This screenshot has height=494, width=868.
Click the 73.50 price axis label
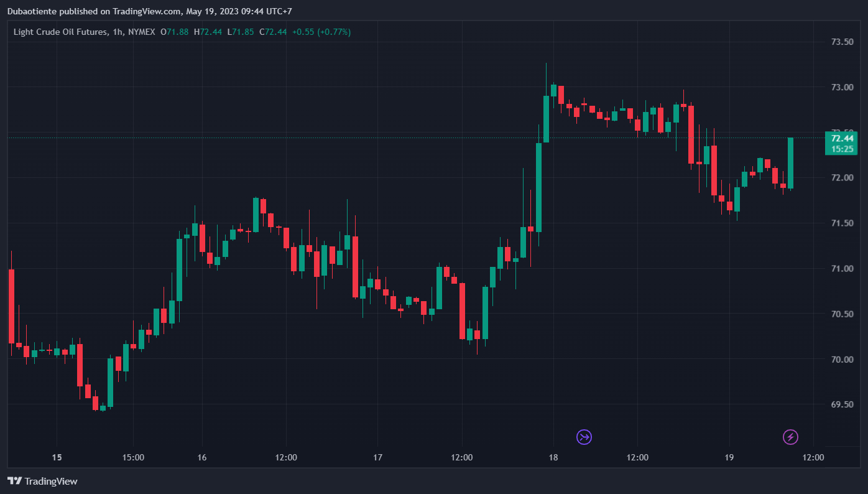842,42
